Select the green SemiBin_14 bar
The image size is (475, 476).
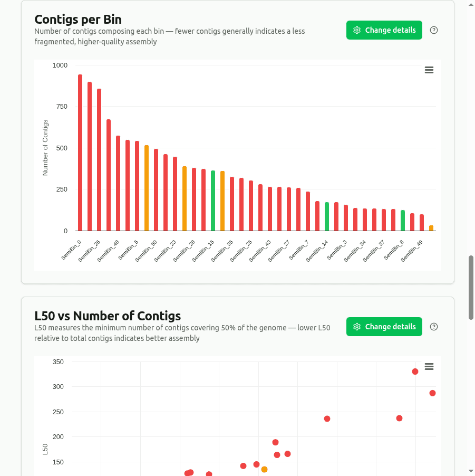327,216
